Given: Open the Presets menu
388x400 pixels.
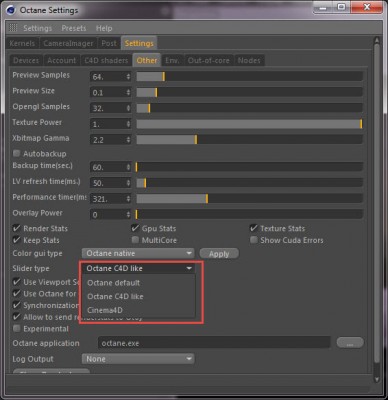Looking at the screenshot, I should (x=74, y=28).
